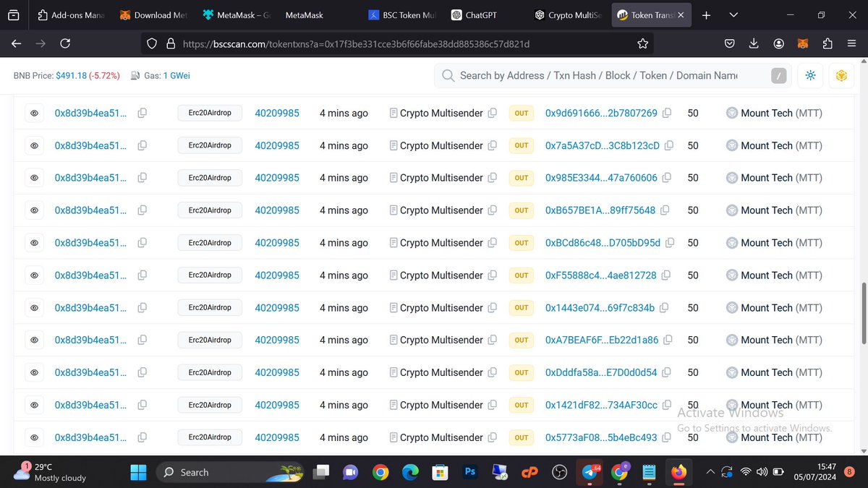Screen dimensions: 868x488
Task: Open clock and date 15:47
Action: pos(816,472)
